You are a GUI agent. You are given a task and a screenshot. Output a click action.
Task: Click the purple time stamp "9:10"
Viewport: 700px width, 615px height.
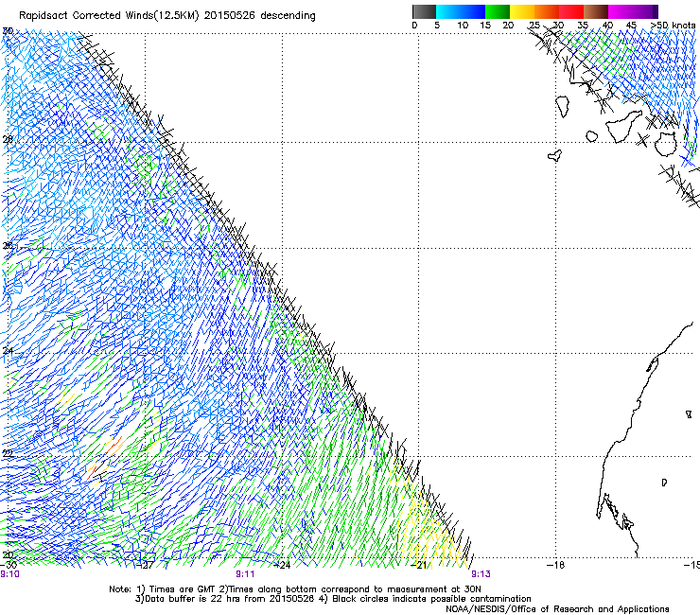9,574
